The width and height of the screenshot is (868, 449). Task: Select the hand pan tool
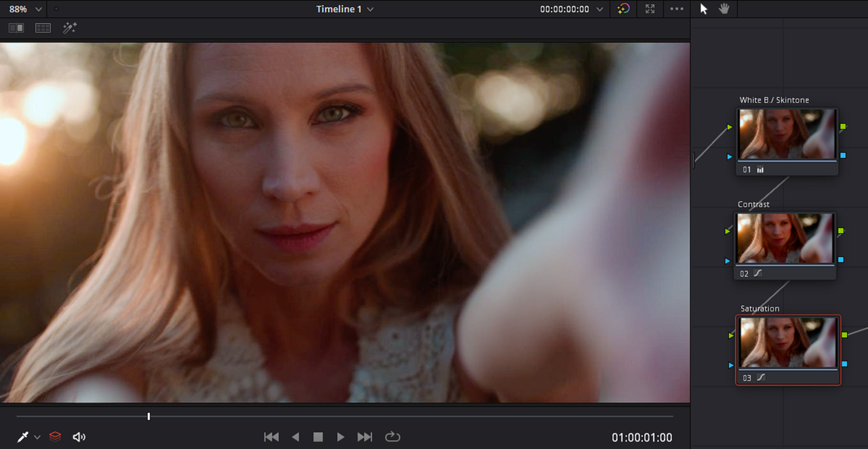[x=724, y=9]
